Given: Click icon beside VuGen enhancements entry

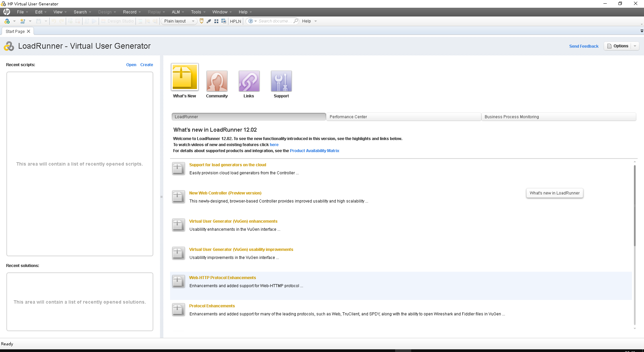Looking at the screenshot, I should pyautogui.click(x=178, y=225).
